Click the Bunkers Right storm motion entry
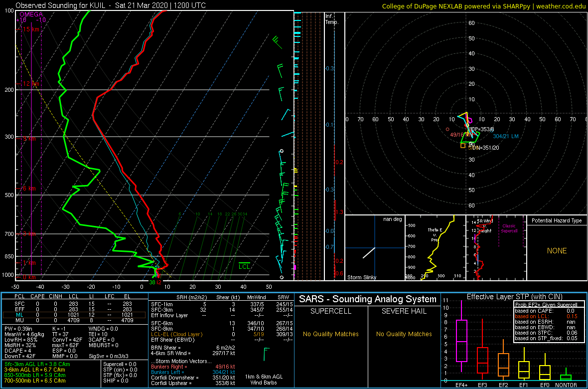Image resolution: width=588 pixels, height=389 pixels. [x=192, y=367]
